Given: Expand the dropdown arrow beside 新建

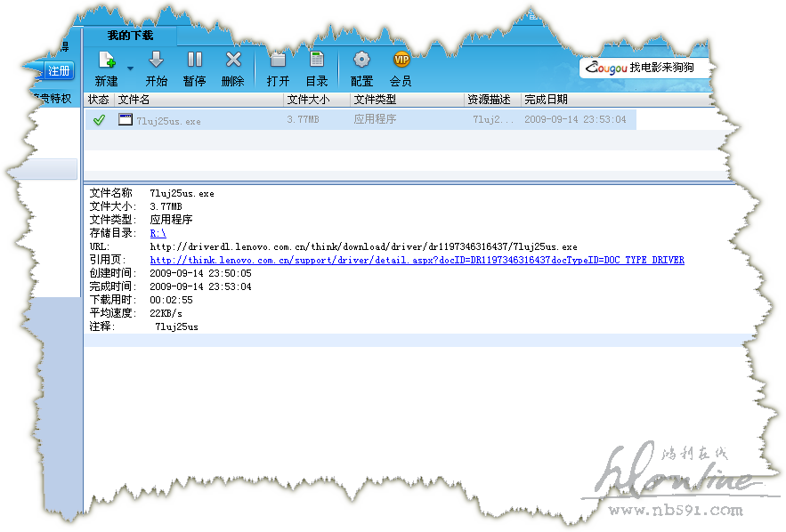Looking at the screenshot, I should pos(130,68).
